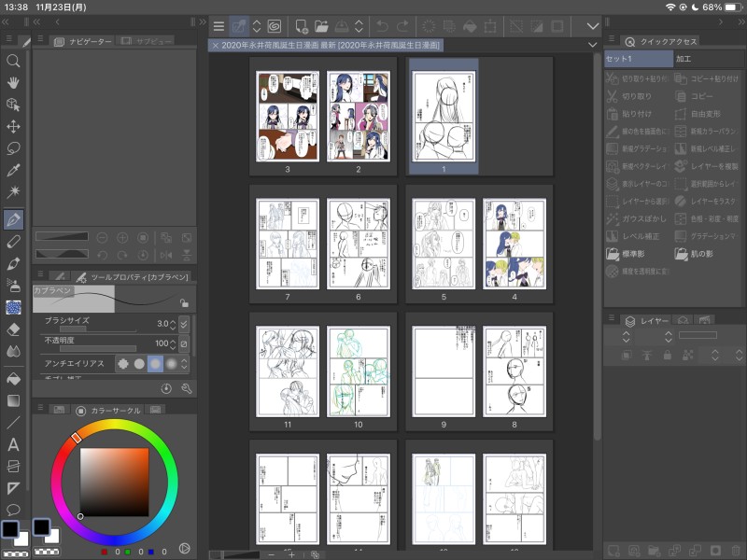Image resolution: width=747 pixels, height=560 pixels.
Task: Open CLIP STUDIO spiral icon
Action: [275, 26]
